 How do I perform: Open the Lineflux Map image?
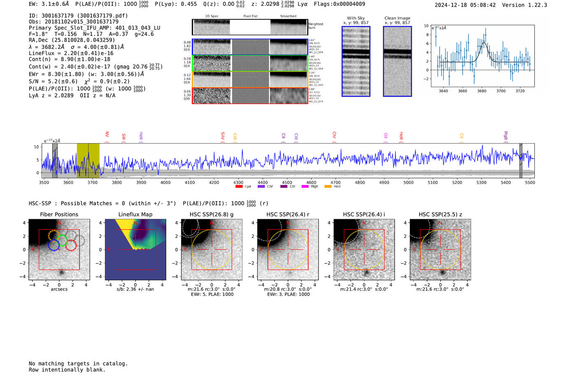coord(135,250)
